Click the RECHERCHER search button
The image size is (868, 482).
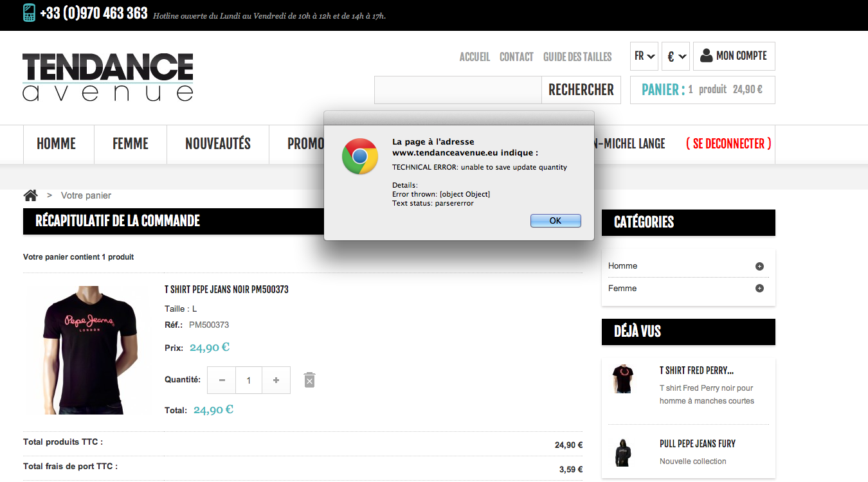[x=581, y=90]
